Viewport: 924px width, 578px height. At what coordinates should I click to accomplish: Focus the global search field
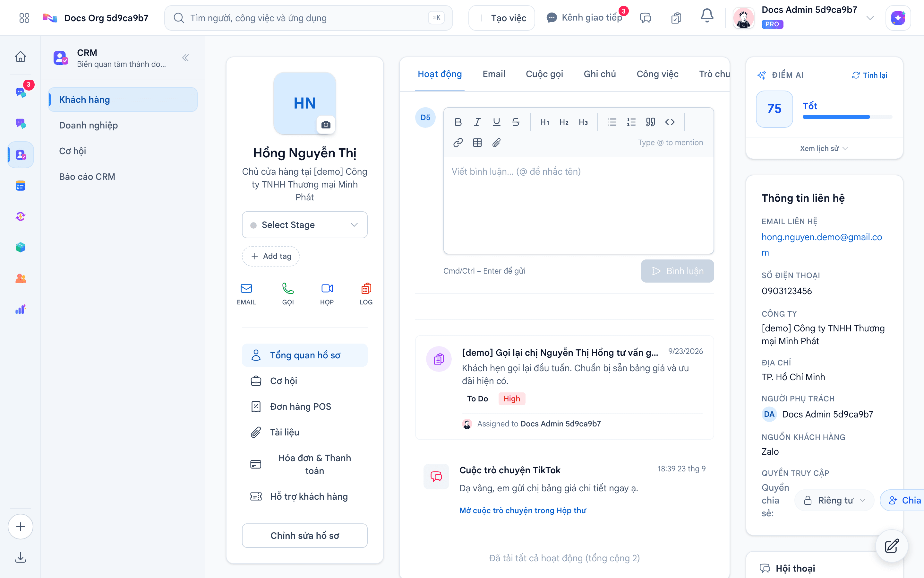point(309,18)
